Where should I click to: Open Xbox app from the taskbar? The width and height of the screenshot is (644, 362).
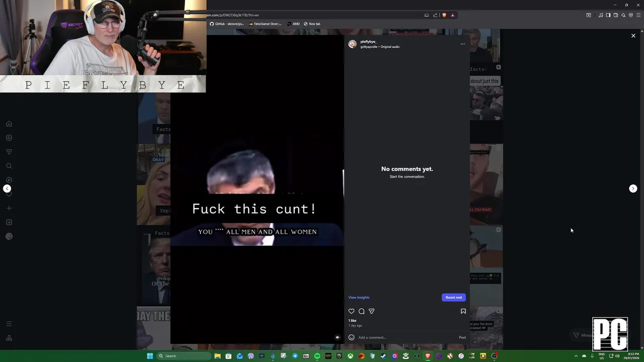point(350,356)
